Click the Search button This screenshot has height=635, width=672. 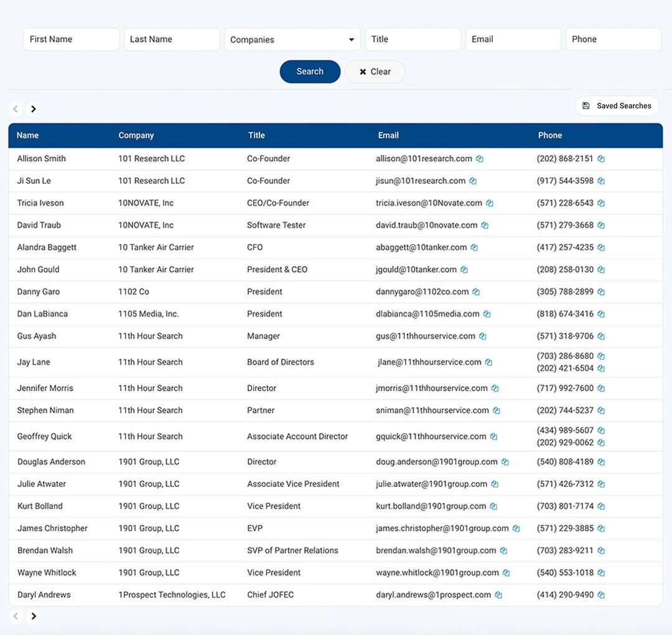(x=310, y=72)
